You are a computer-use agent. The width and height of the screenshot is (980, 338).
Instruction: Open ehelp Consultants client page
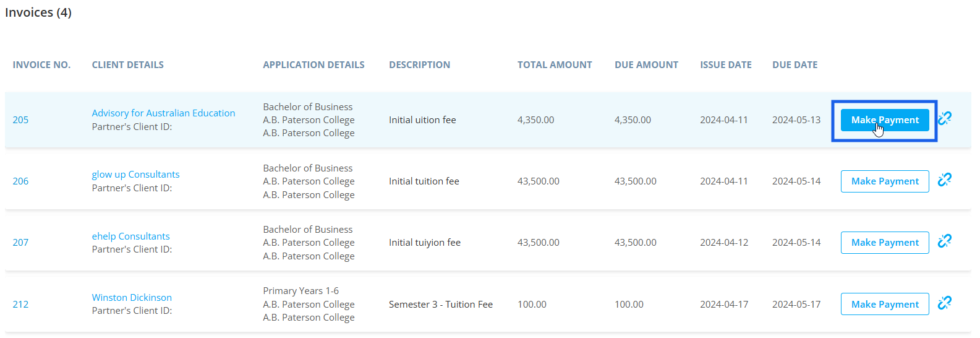(130, 236)
